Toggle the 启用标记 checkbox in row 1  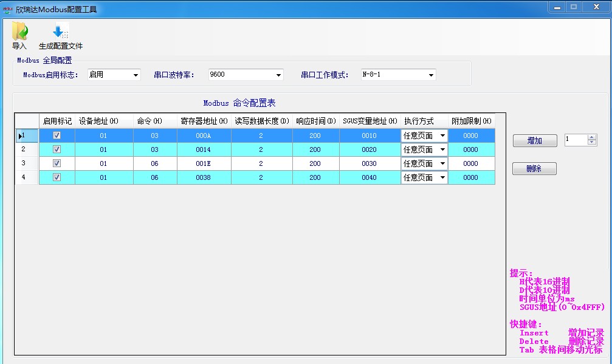tap(57, 136)
